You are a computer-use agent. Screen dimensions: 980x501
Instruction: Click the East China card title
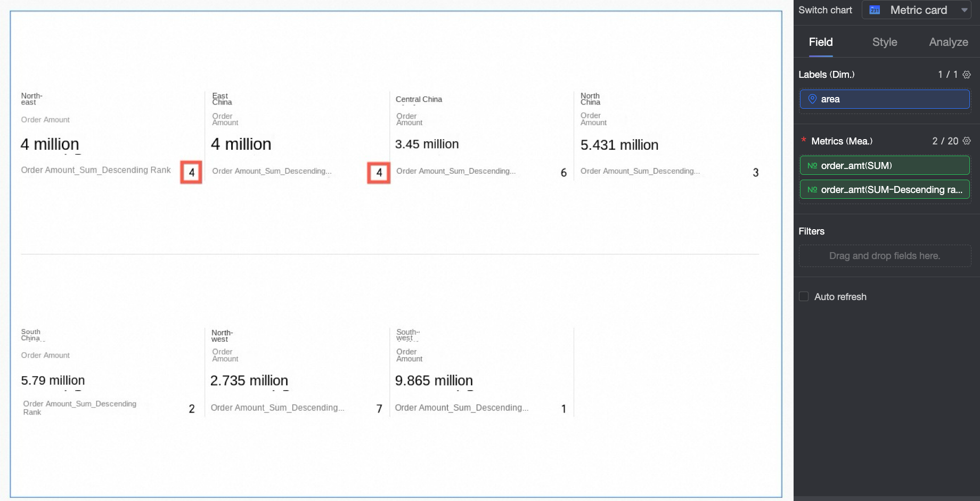(x=222, y=99)
